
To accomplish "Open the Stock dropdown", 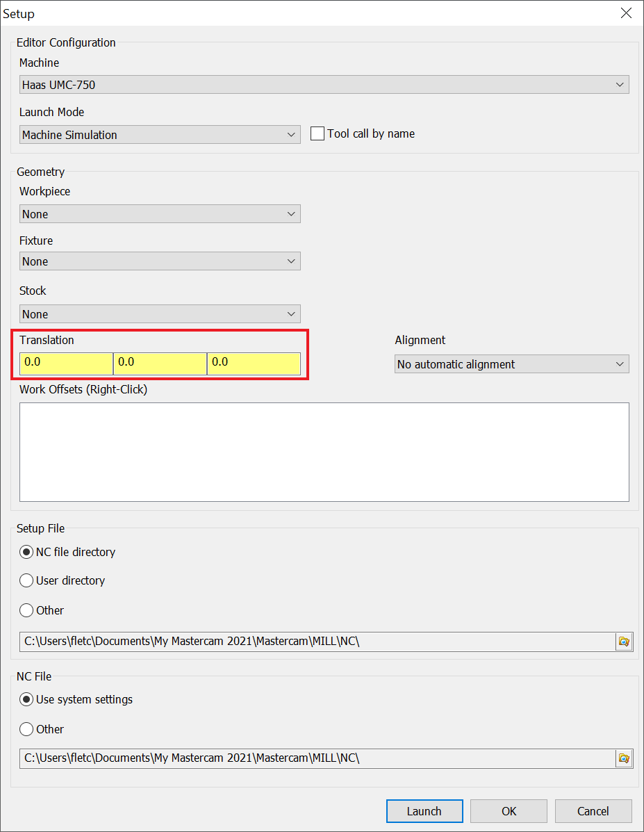I will pos(160,314).
